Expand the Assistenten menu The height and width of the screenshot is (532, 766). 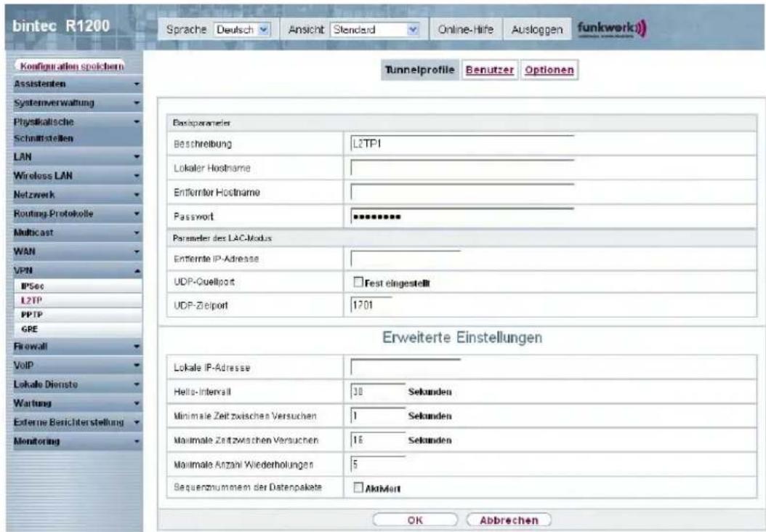coord(77,84)
